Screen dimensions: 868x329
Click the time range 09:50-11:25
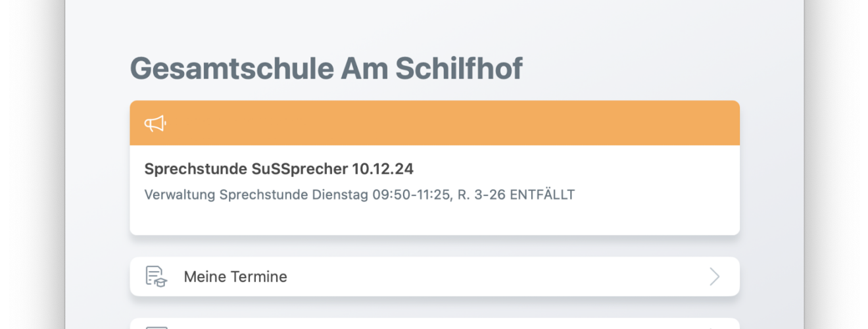[411, 195]
